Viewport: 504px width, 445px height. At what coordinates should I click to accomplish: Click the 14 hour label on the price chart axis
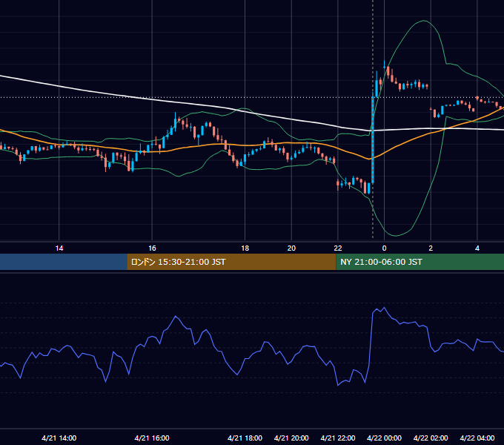59,248
